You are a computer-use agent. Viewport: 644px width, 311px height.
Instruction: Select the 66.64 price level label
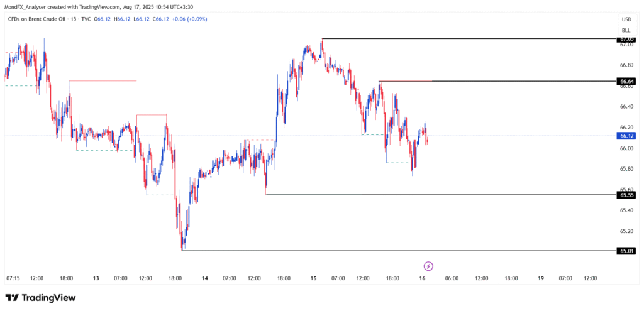[626, 81]
